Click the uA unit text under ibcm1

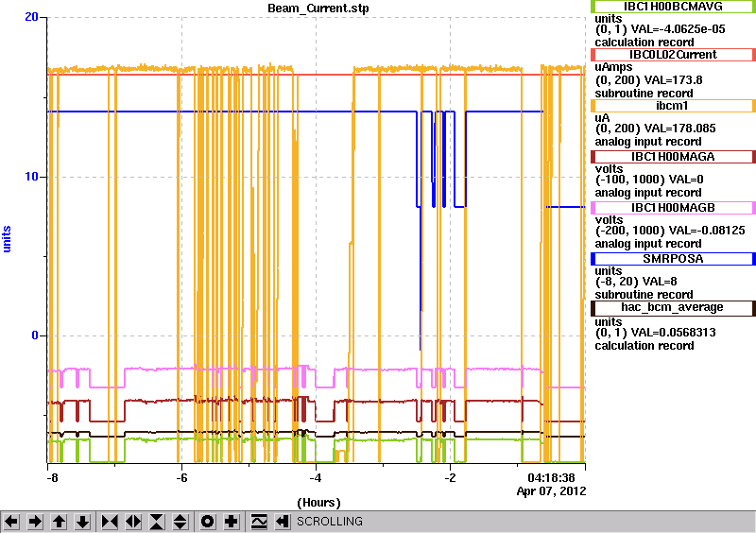tap(602, 118)
